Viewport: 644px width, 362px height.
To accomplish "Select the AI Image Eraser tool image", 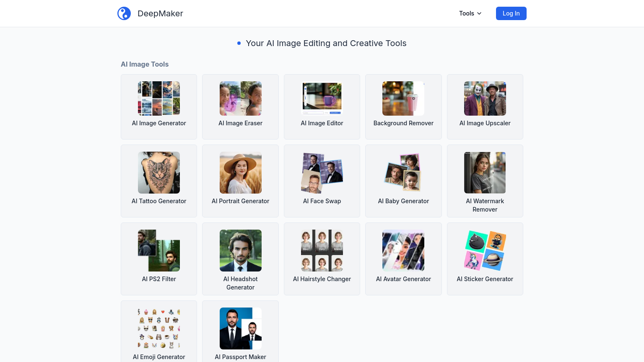I will coord(240,98).
